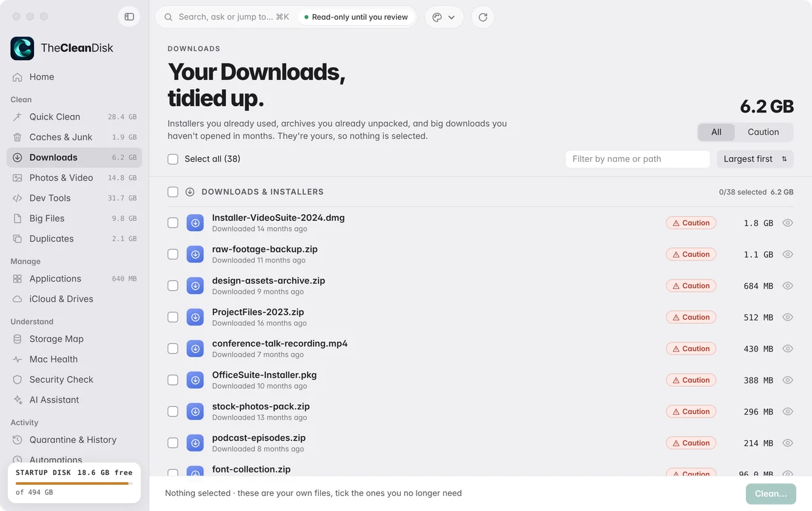Click TheCleanDisk app logo
The image size is (812, 511).
[22, 48]
